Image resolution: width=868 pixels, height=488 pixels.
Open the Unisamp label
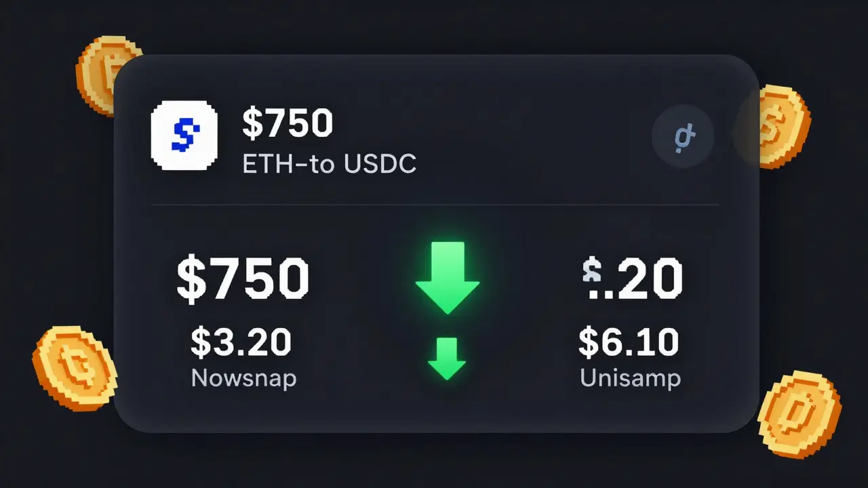pyautogui.click(x=630, y=378)
